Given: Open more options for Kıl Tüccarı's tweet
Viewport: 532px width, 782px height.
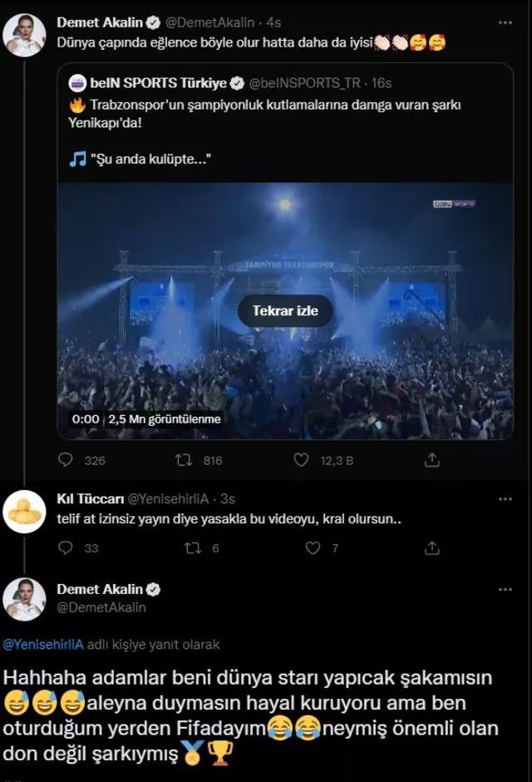Looking at the screenshot, I should click(505, 499).
